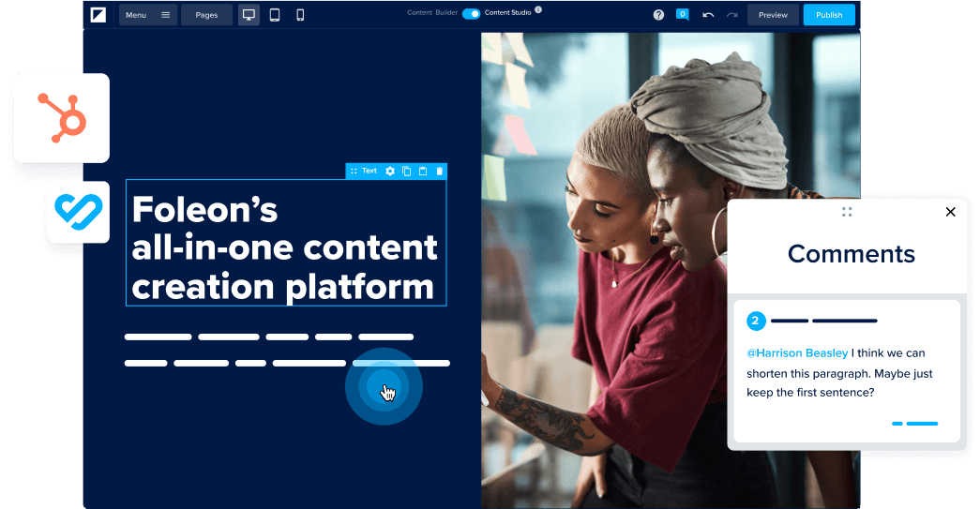Click the Publish button
This screenshot has height=509, width=980.
tap(829, 15)
